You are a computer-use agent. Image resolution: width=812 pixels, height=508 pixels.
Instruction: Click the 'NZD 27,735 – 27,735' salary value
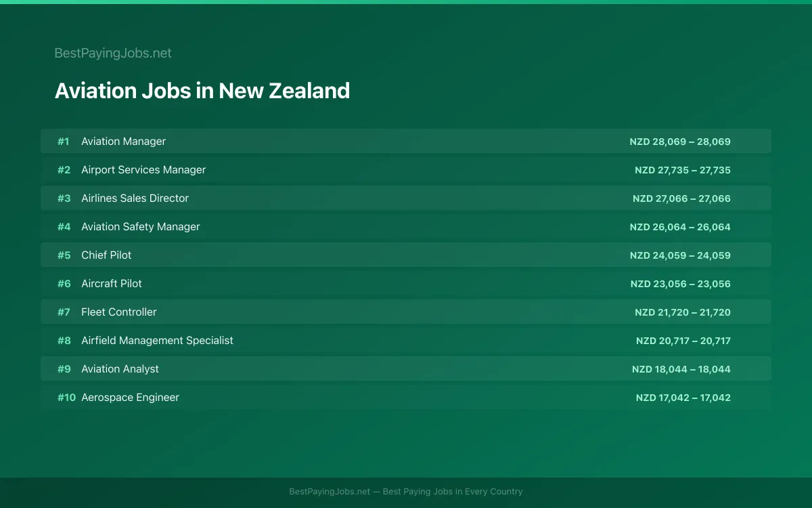pos(683,170)
